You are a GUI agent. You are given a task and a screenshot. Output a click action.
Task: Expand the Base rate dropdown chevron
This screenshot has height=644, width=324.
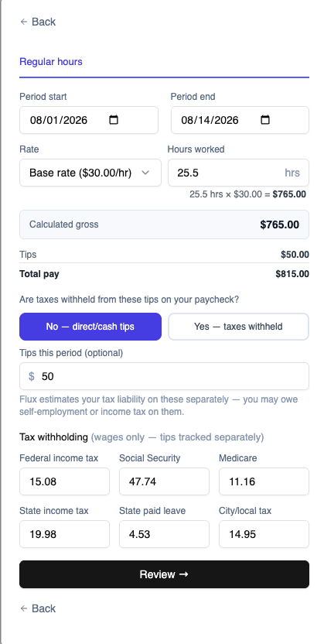pyautogui.click(x=145, y=173)
